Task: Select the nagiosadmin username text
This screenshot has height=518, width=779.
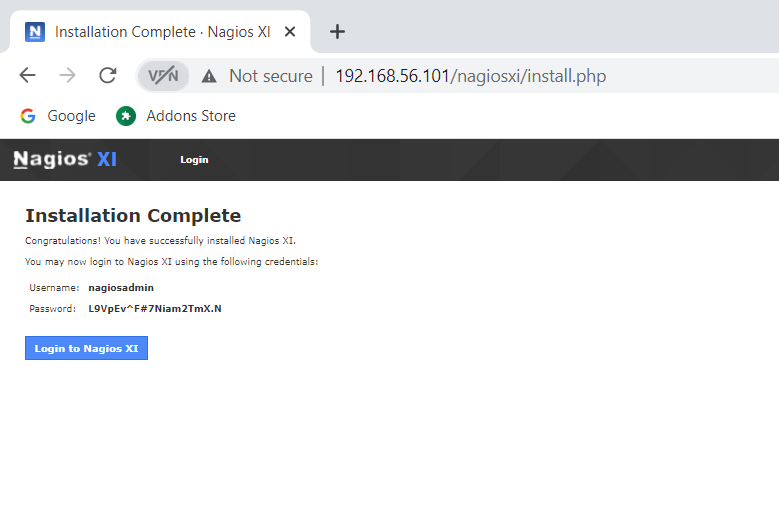Action: pos(121,288)
